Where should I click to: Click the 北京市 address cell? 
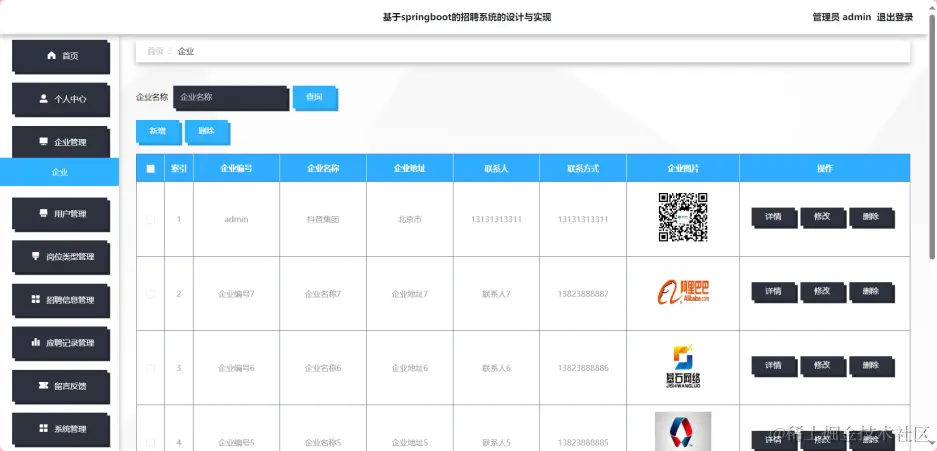(x=409, y=219)
